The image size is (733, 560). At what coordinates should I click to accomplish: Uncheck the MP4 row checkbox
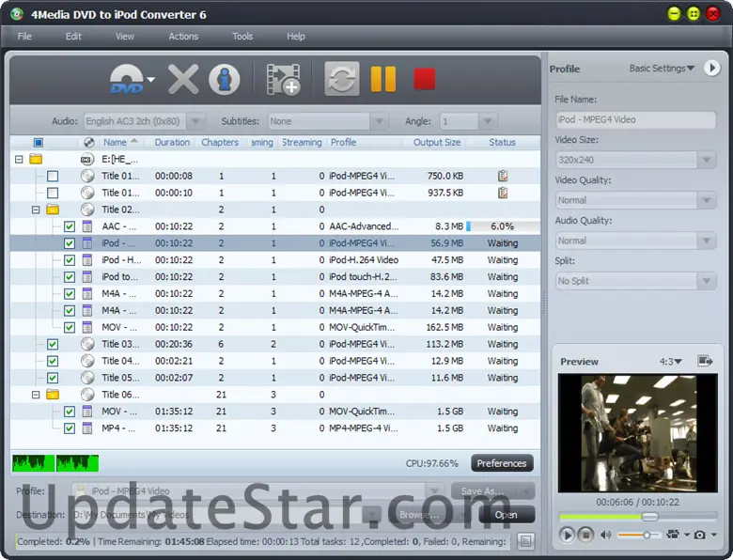pyautogui.click(x=70, y=428)
